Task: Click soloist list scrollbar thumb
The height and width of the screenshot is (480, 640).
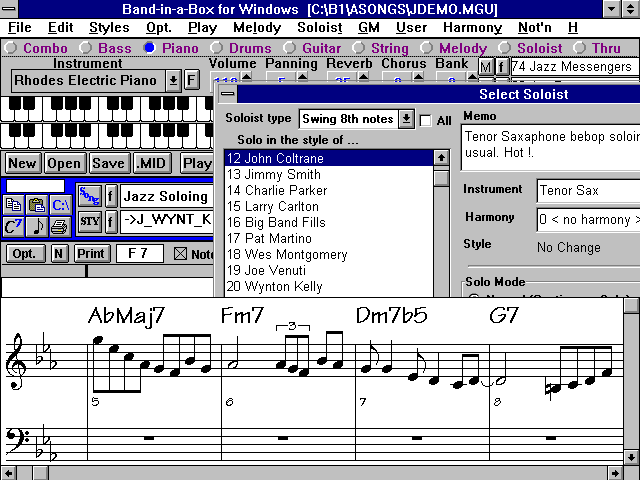Action: (441, 178)
